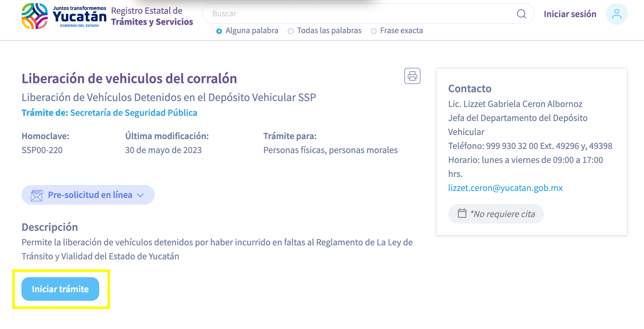The width and height of the screenshot is (644, 329).
Task: Click the Yucatán government logo
Action: tap(64, 16)
